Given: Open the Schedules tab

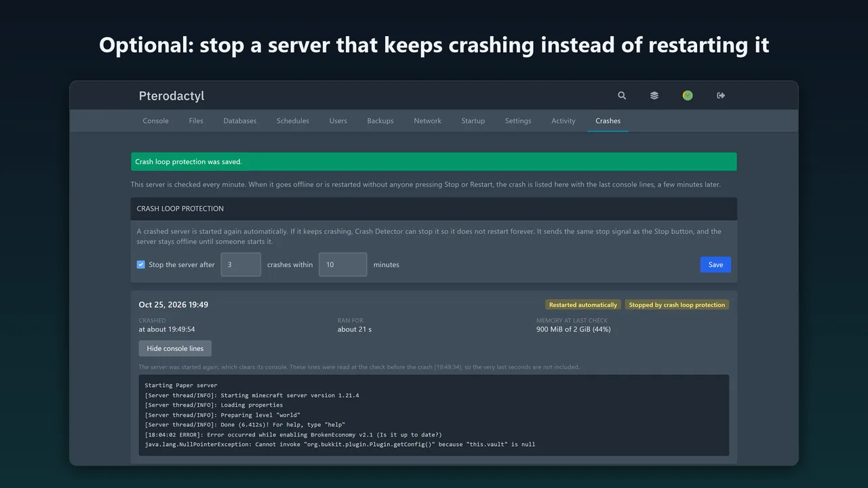Looking at the screenshot, I should 293,121.
